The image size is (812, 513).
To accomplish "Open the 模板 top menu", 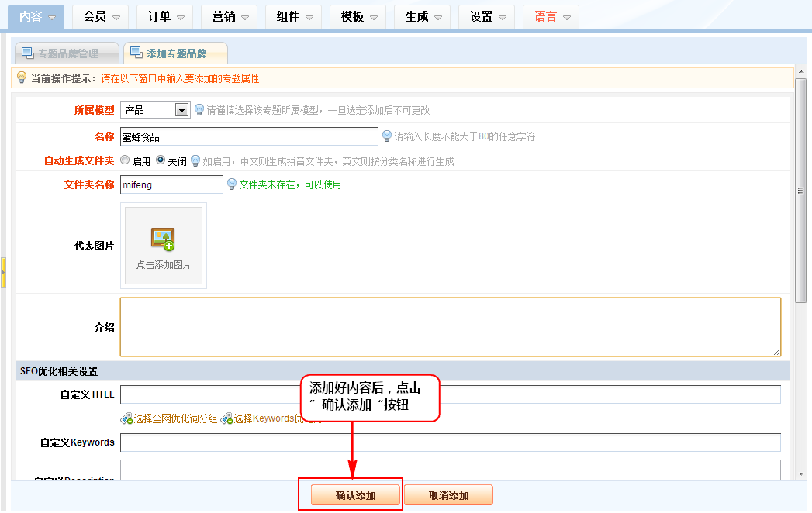I will [x=358, y=16].
